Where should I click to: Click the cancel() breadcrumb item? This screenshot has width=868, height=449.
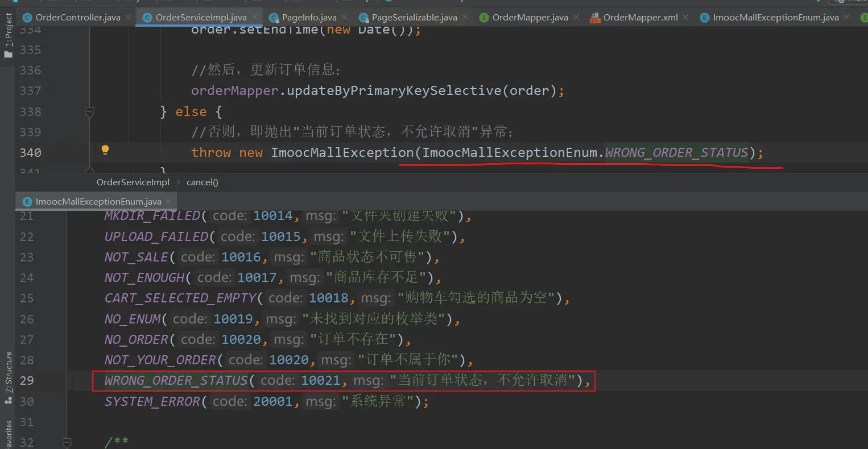(x=202, y=182)
